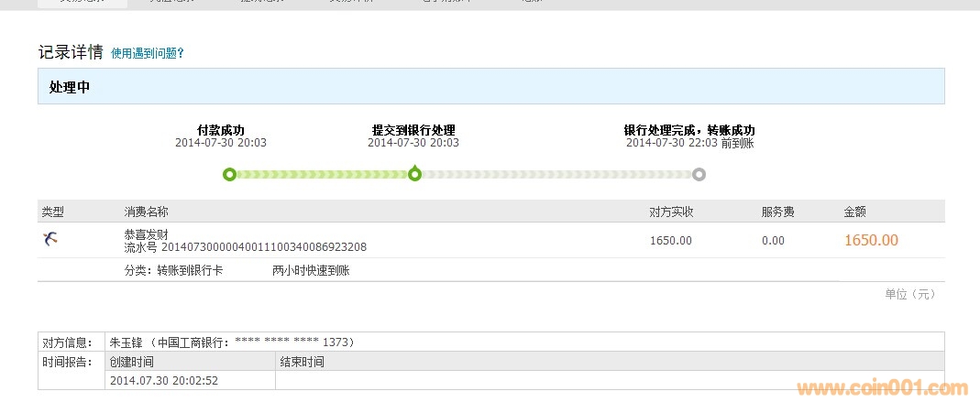Click the 对方实收 column header
This screenshot has height=413, width=980.
click(671, 212)
